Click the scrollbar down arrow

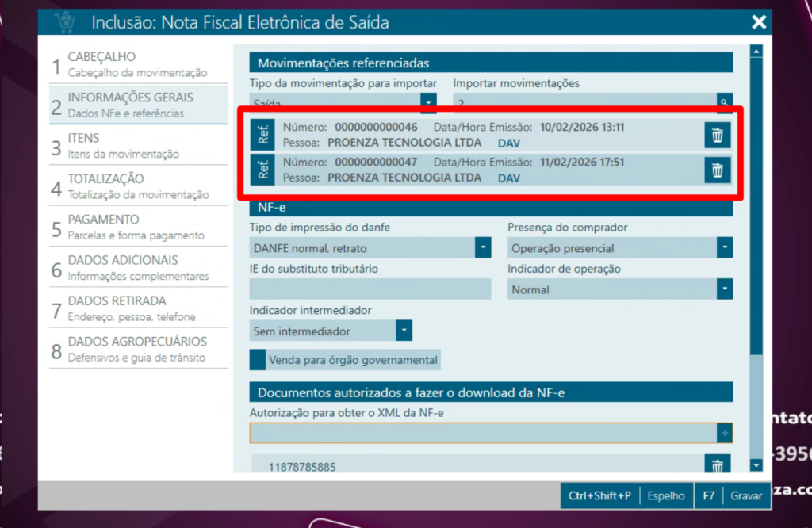(x=756, y=465)
